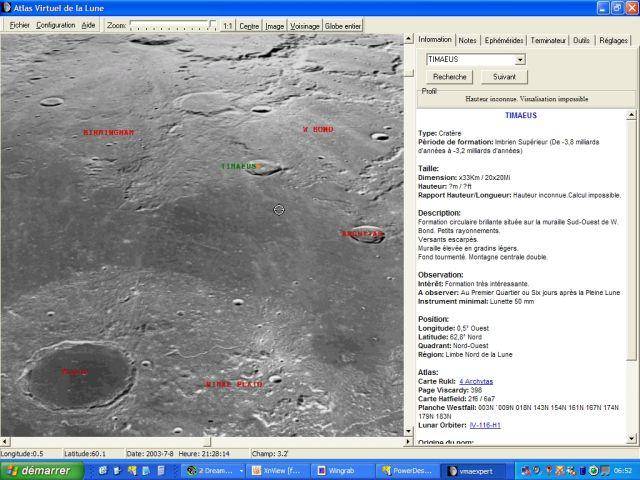
Task: Select the BIRMINGHAM label on map
Action: click(109, 132)
